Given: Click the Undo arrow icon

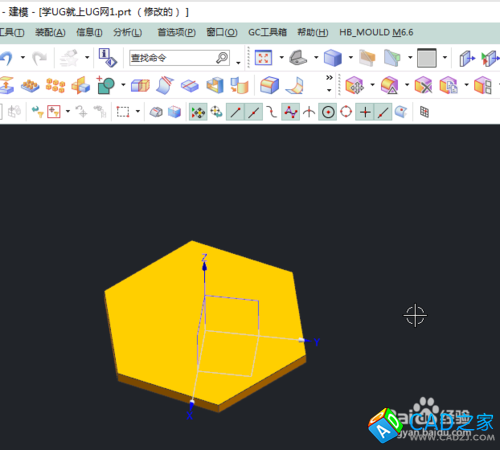Looking at the screenshot, I should [6, 58].
